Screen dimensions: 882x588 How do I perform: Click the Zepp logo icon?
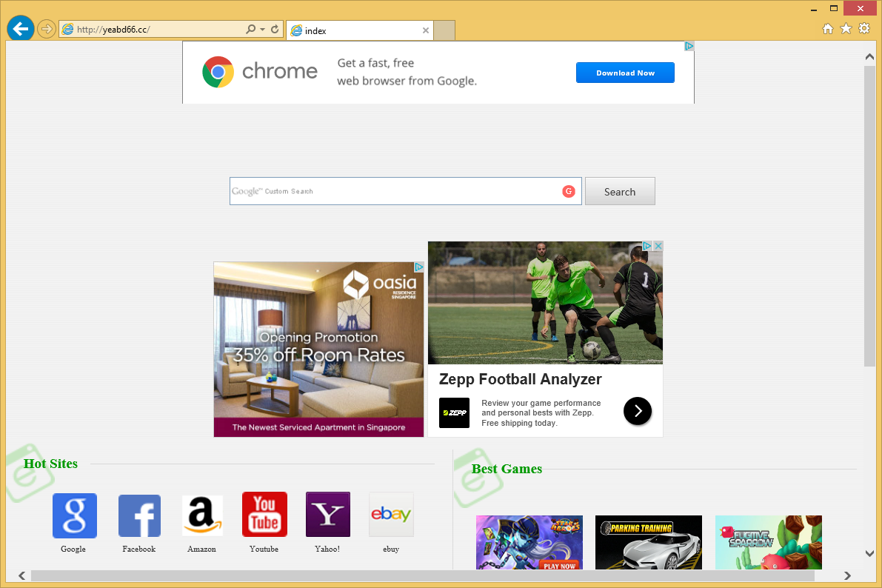454,412
